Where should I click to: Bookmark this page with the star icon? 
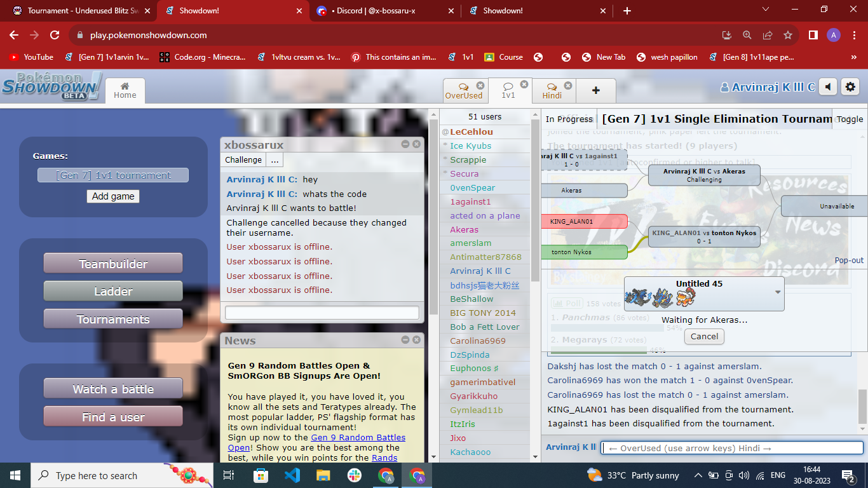tap(787, 35)
